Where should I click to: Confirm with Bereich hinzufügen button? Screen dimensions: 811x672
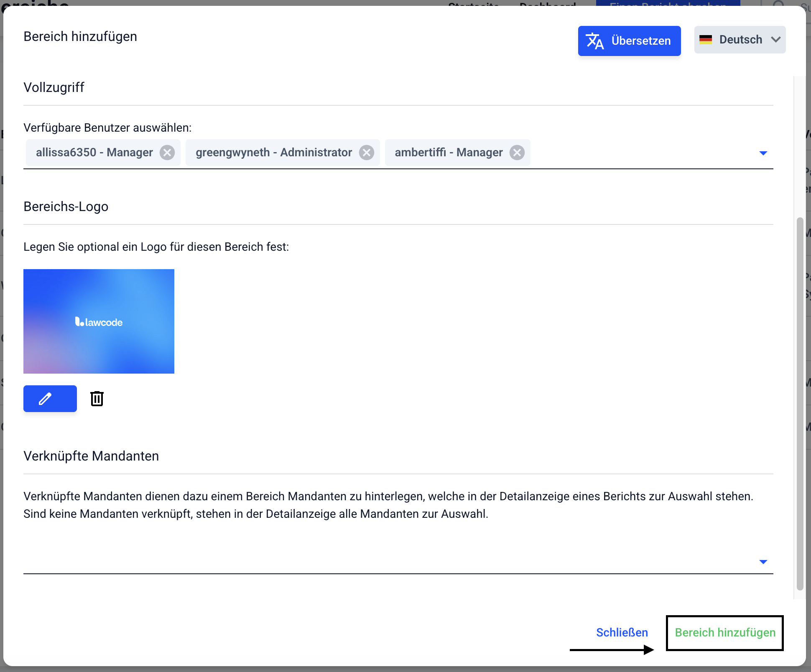[725, 632]
